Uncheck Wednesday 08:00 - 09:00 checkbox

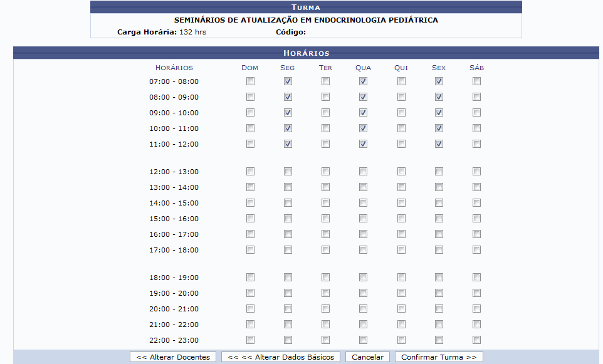pyautogui.click(x=363, y=97)
